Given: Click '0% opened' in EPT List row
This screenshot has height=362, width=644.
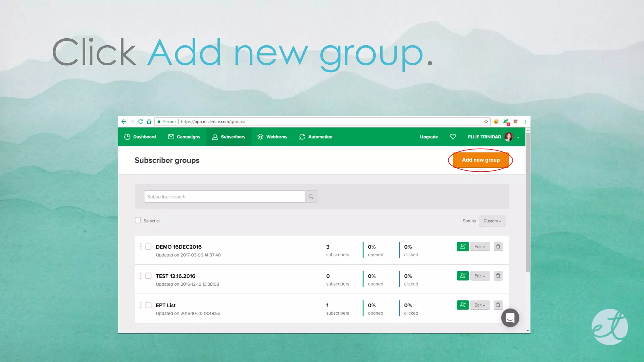Looking at the screenshot, I should [375, 309].
